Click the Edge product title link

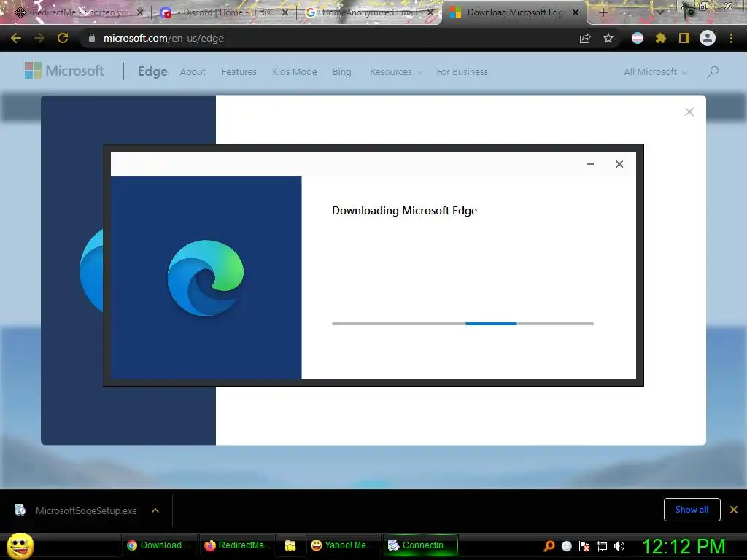(x=152, y=71)
